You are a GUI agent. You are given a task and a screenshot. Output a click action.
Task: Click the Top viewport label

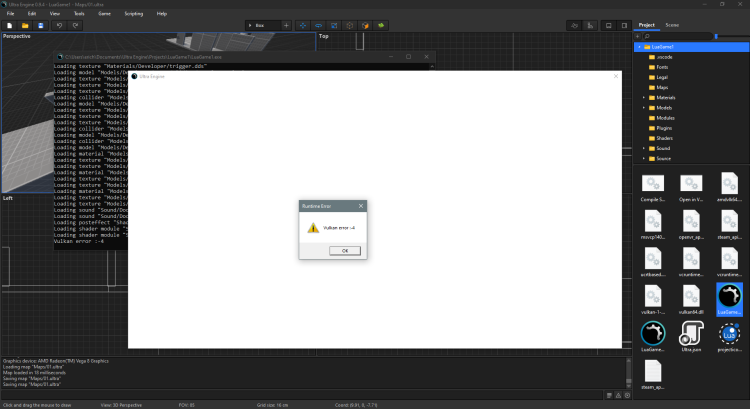[x=324, y=36]
